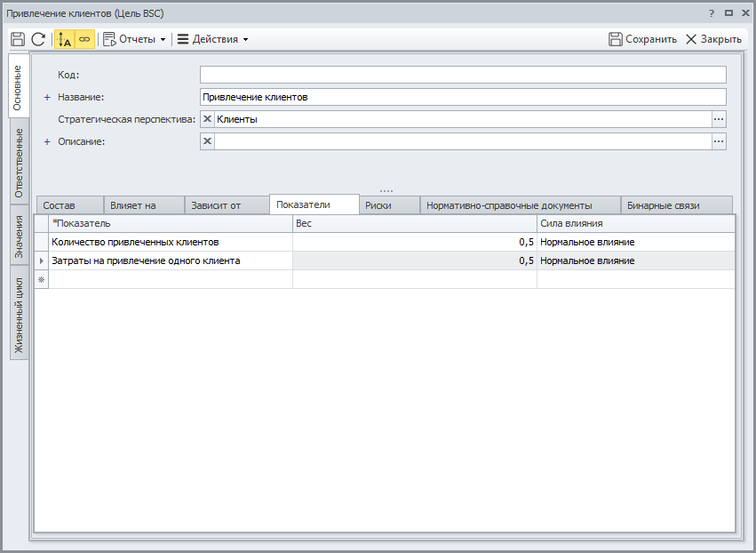Viewport: 756px width, 553px height.
Task: Click the Сохранить button
Action: [642, 39]
